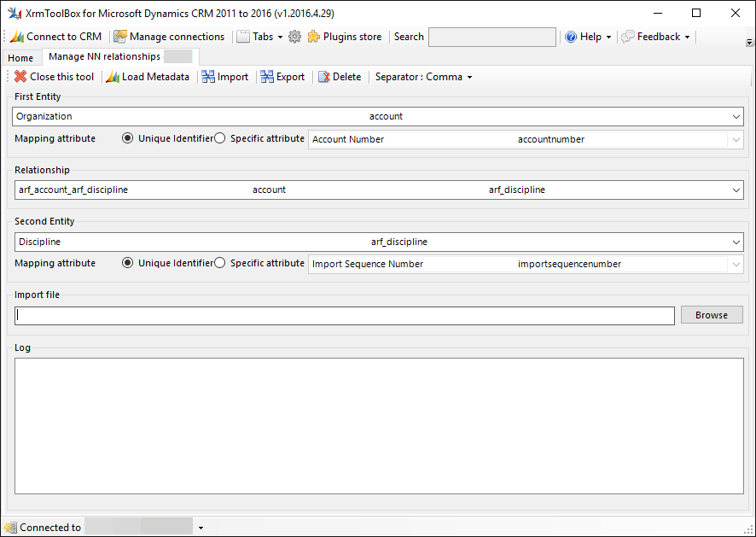Click into the Search text box
756x537 pixels.
[492, 38]
